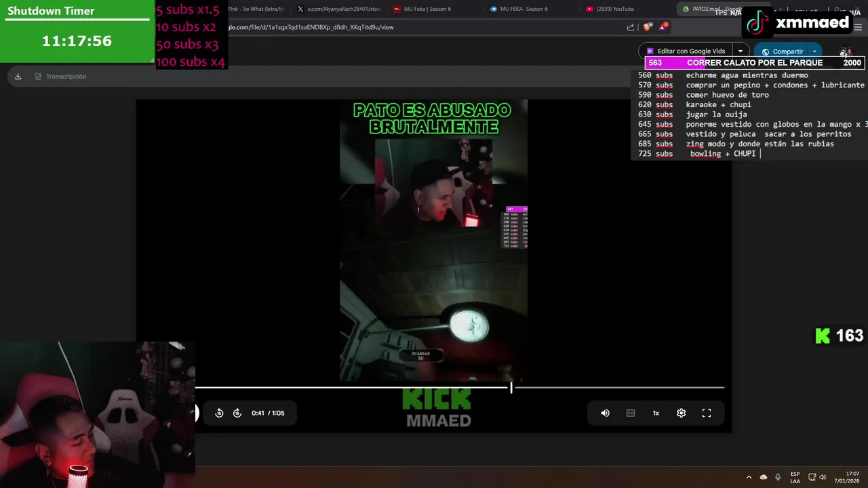Open the network tray icon

click(812, 477)
